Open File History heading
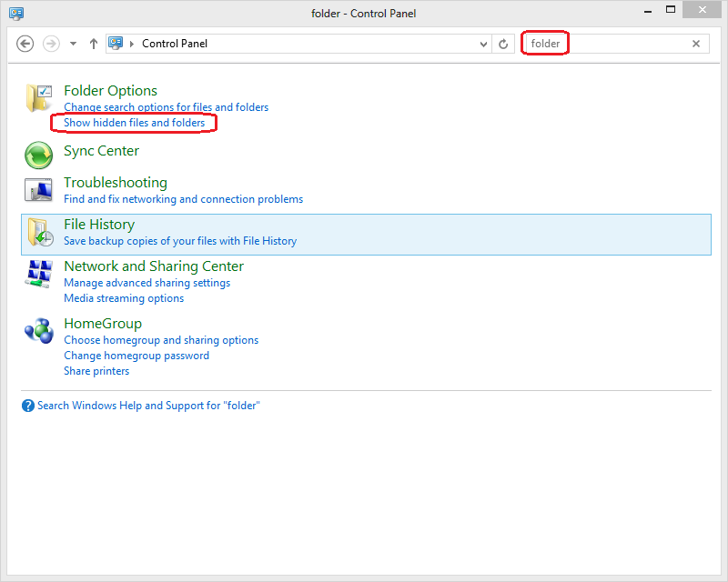The image size is (728, 582). pos(99,225)
